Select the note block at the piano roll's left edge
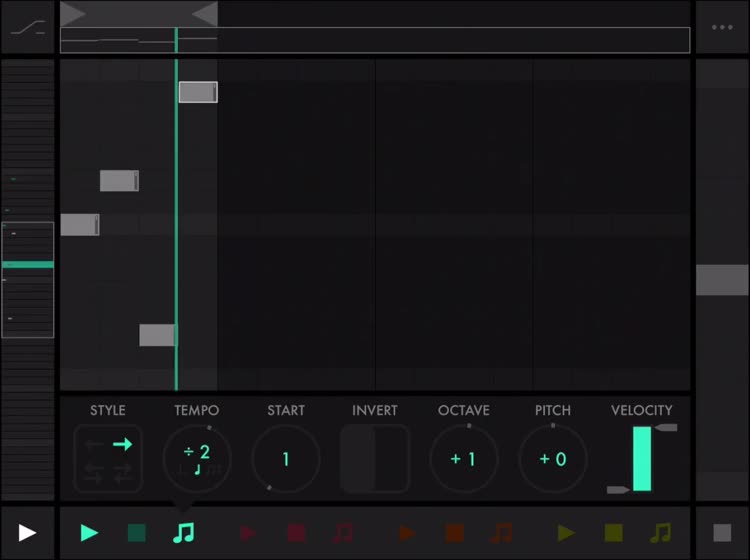 pos(80,225)
